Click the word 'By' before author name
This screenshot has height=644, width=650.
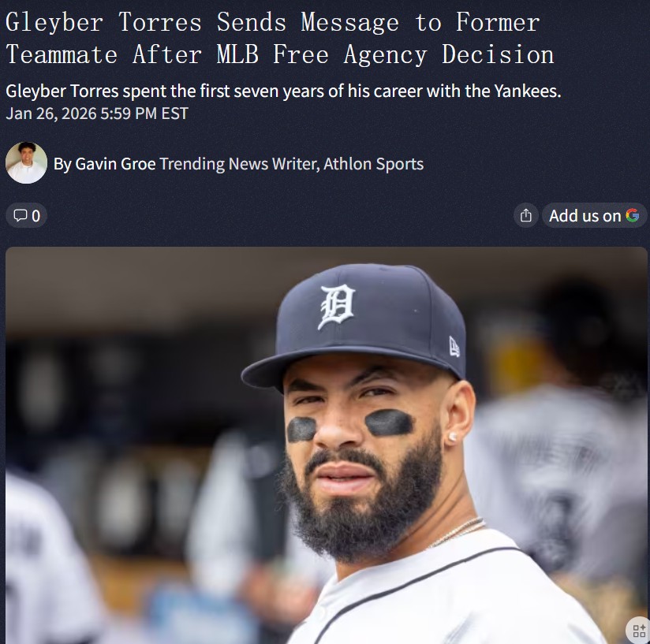click(x=62, y=165)
